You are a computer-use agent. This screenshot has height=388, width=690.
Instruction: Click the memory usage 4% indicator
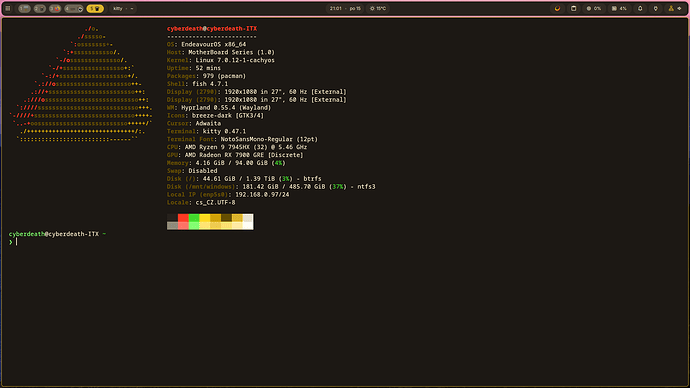(x=619, y=8)
